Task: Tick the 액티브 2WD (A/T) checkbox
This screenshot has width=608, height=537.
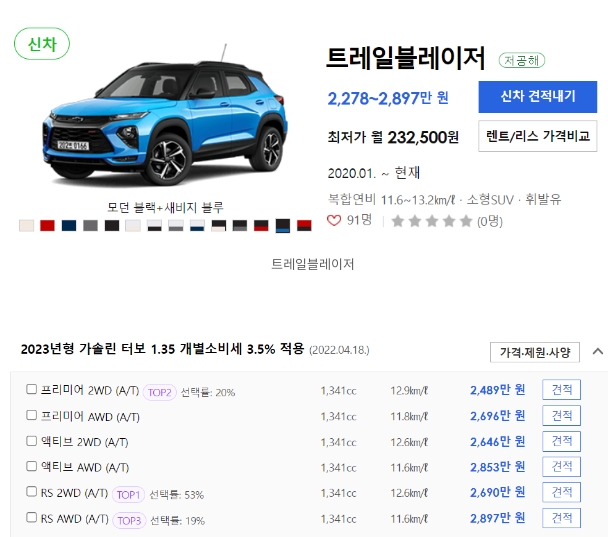Action: pyautogui.click(x=31, y=441)
